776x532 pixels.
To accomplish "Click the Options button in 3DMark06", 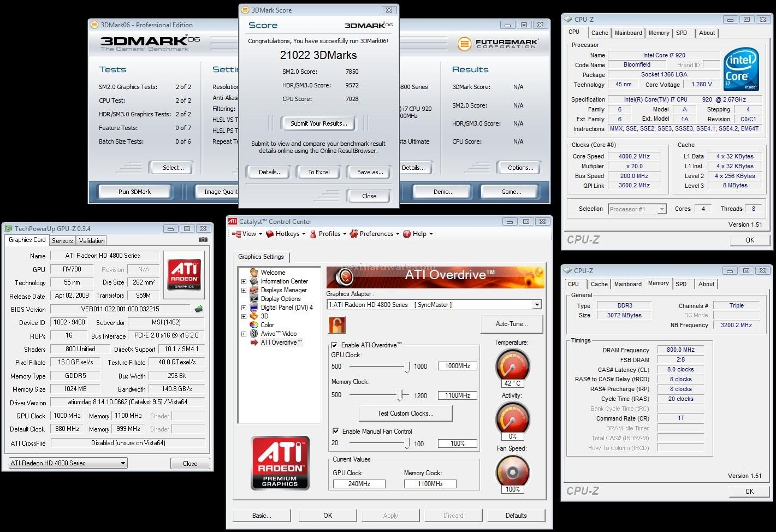I will (x=520, y=168).
